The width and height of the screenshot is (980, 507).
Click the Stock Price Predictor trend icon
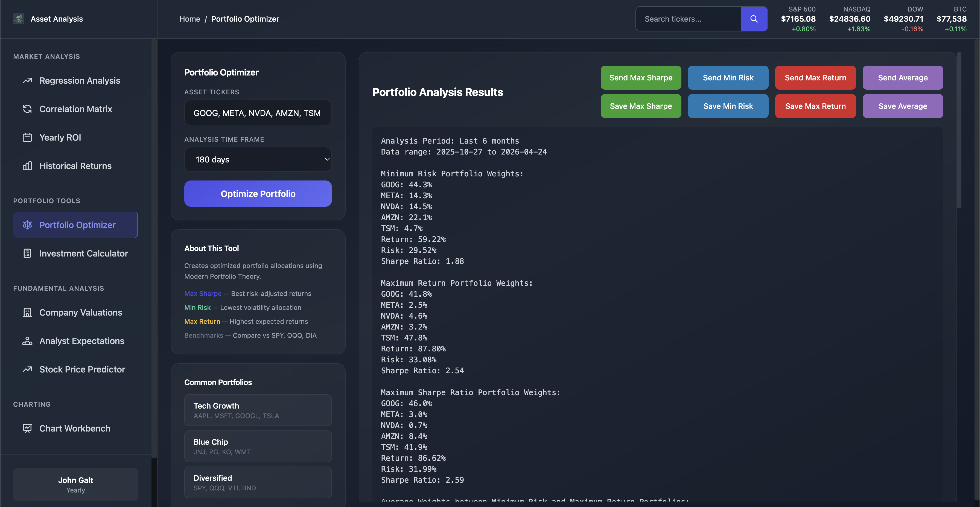[x=27, y=369]
